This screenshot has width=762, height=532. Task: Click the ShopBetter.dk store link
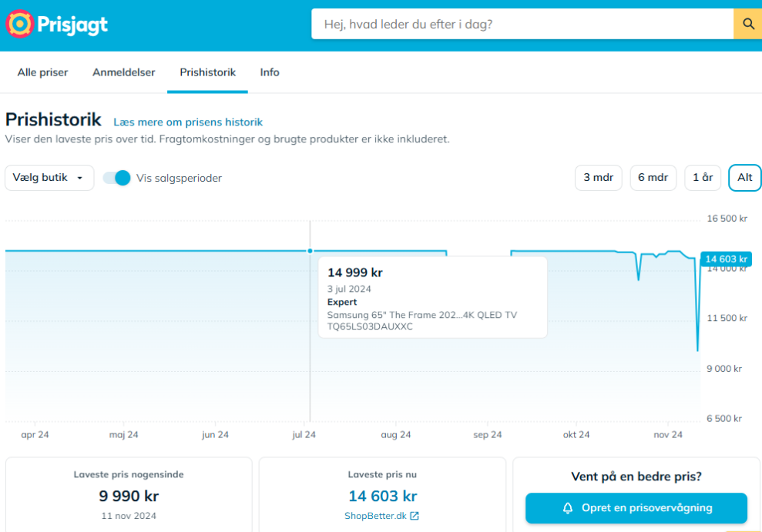coord(375,516)
